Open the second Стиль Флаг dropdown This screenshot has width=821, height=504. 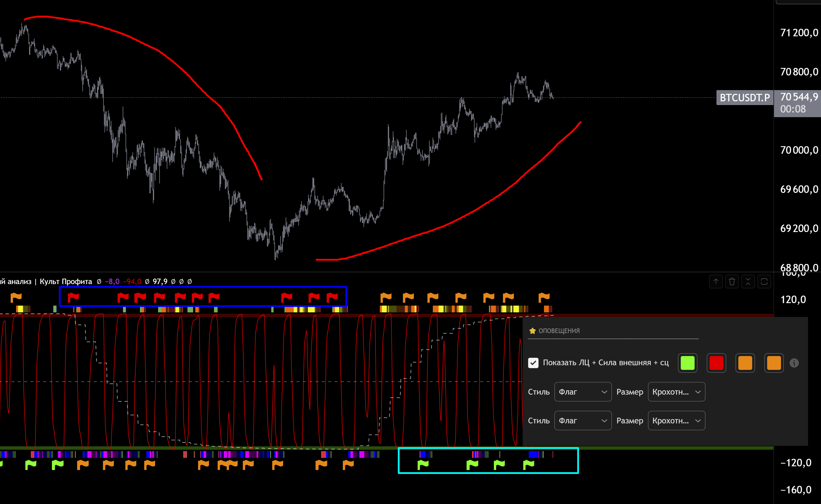click(x=583, y=421)
